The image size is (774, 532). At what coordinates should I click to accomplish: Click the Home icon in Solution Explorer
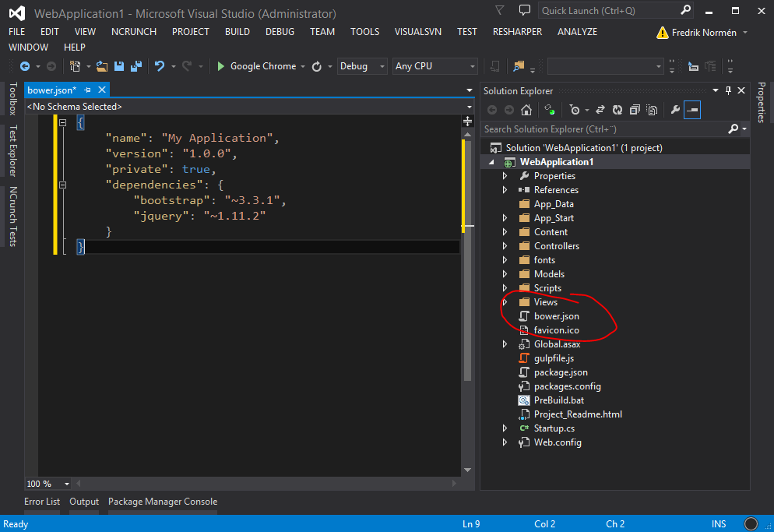526,110
